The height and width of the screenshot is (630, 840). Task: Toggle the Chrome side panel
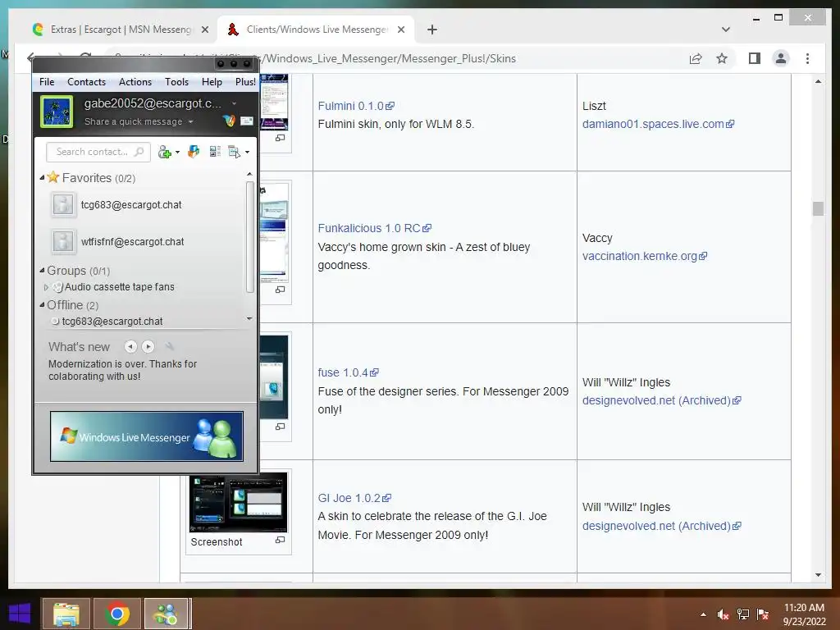coord(755,58)
